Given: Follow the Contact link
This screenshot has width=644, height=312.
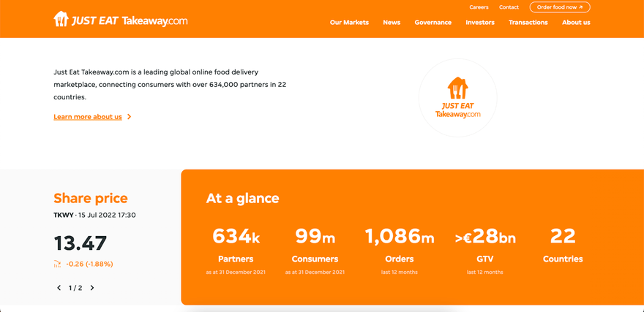Looking at the screenshot, I should coord(509,7).
